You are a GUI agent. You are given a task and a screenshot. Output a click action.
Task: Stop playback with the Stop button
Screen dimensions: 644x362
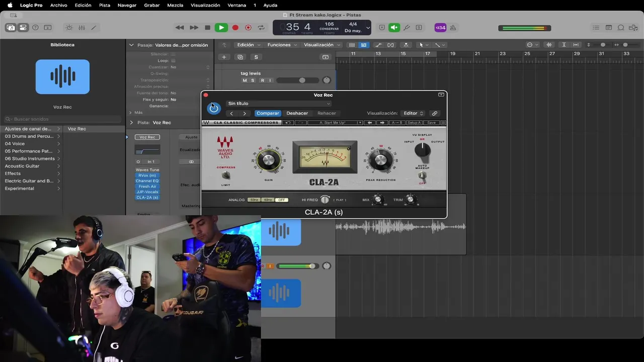(x=207, y=28)
